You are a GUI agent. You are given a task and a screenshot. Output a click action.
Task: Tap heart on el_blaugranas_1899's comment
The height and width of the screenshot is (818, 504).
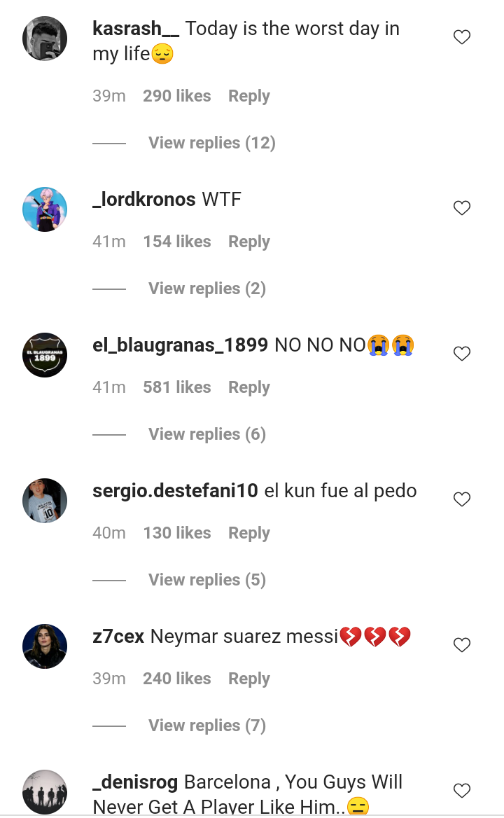click(x=461, y=354)
